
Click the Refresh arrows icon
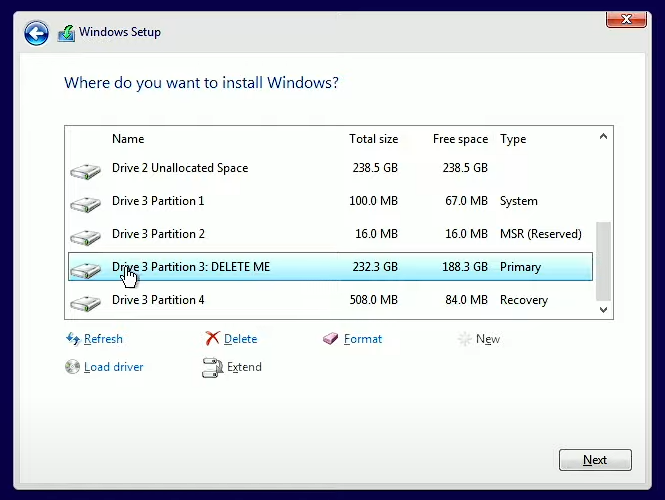pyautogui.click(x=73, y=339)
